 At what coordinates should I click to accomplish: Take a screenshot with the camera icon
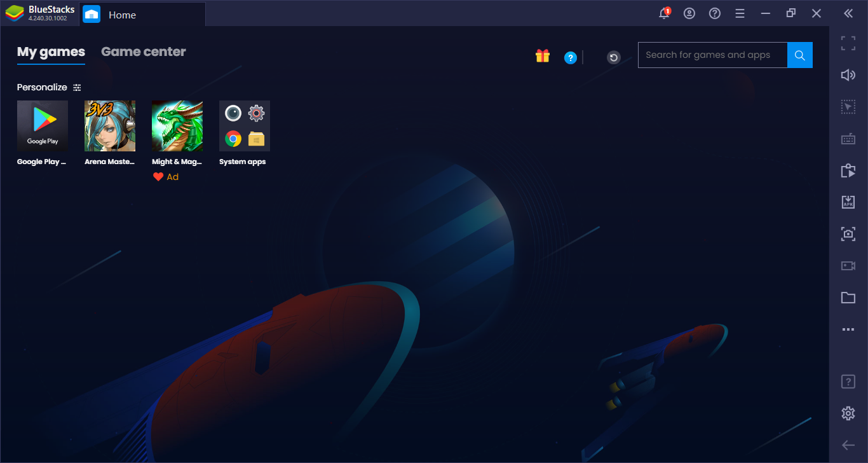point(848,234)
